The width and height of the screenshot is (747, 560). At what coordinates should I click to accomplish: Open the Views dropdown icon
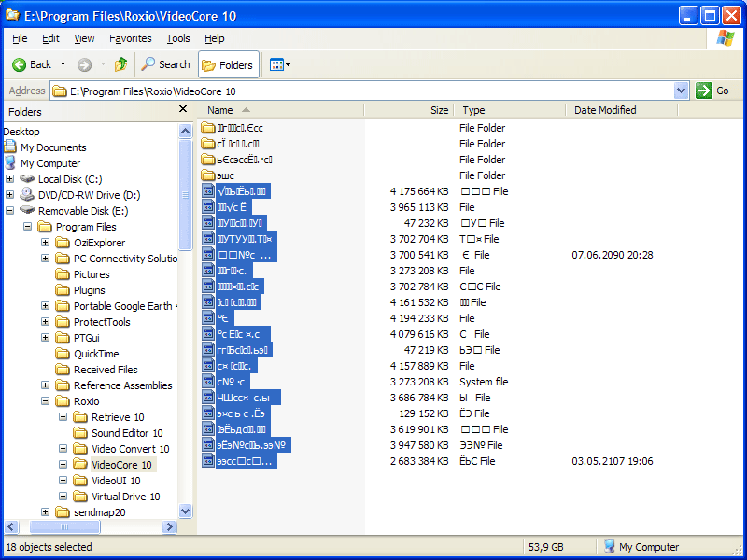point(280,64)
